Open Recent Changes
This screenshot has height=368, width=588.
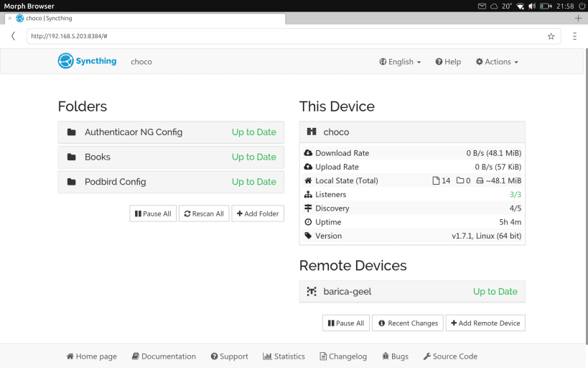(x=408, y=323)
